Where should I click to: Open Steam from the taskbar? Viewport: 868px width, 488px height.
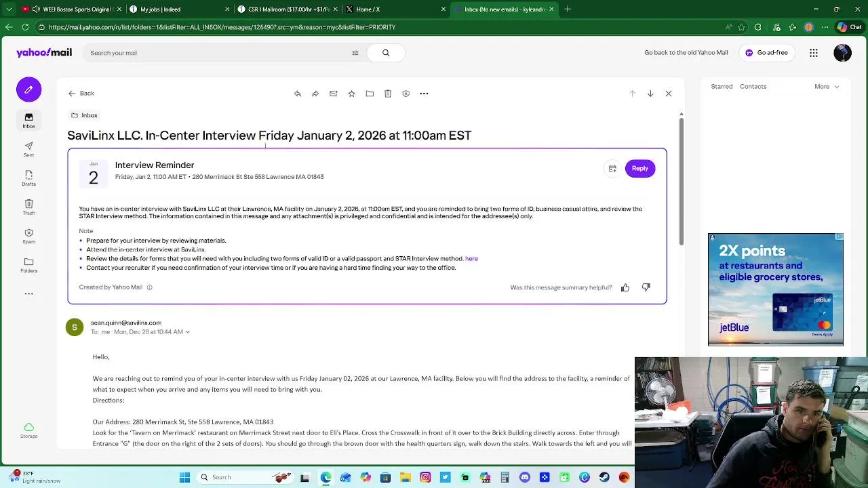604,477
